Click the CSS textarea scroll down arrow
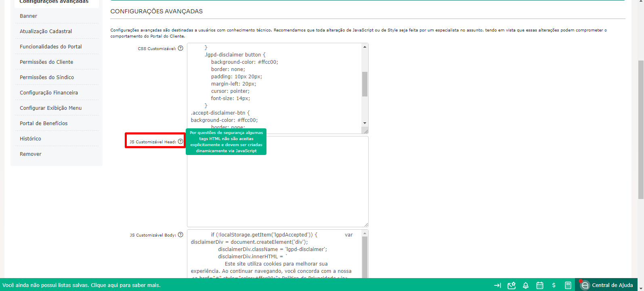 365,123
